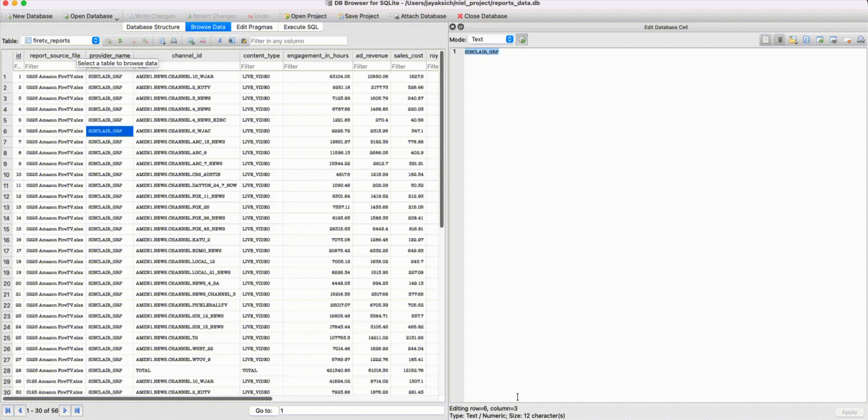868x420 pixels.
Task: Delete the current record icon
Action: 203,41
